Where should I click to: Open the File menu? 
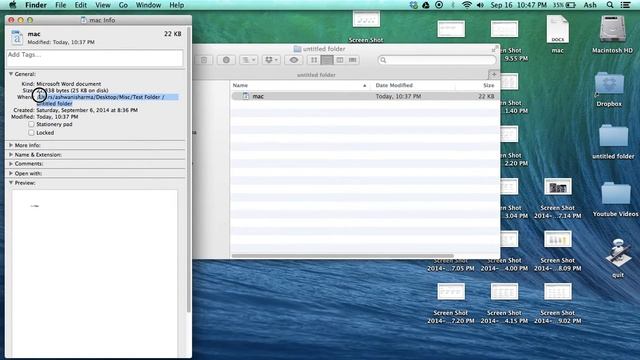tap(61, 5)
